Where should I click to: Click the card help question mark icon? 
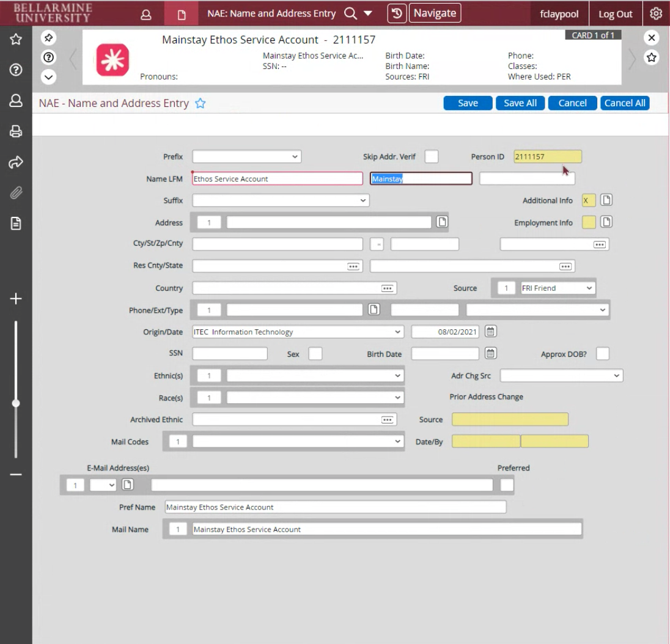[49, 57]
